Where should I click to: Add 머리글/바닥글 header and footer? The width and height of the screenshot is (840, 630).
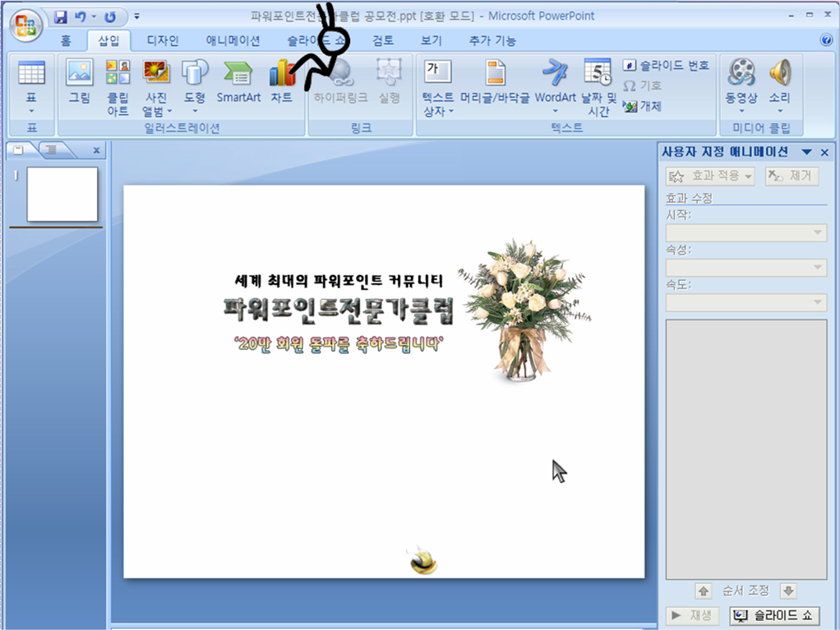(x=495, y=80)
